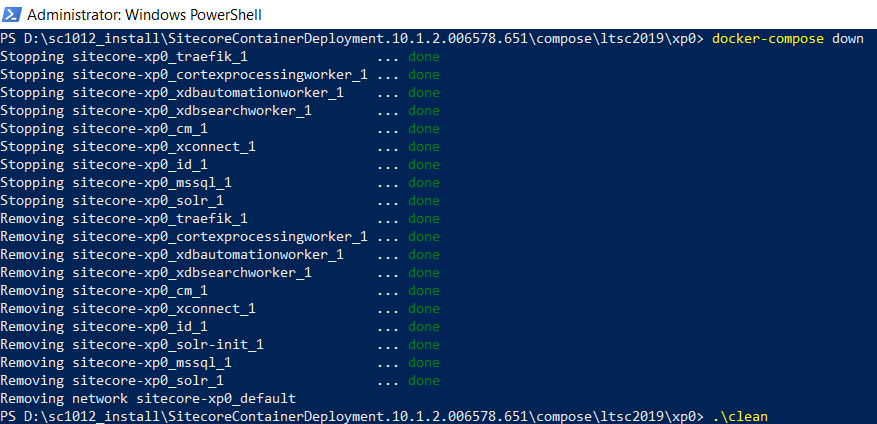The width and height of the screenshot is (877, 424).
Task: Click the Stopping sitecore-xp0_traefik_1 line
Action: 124,56
